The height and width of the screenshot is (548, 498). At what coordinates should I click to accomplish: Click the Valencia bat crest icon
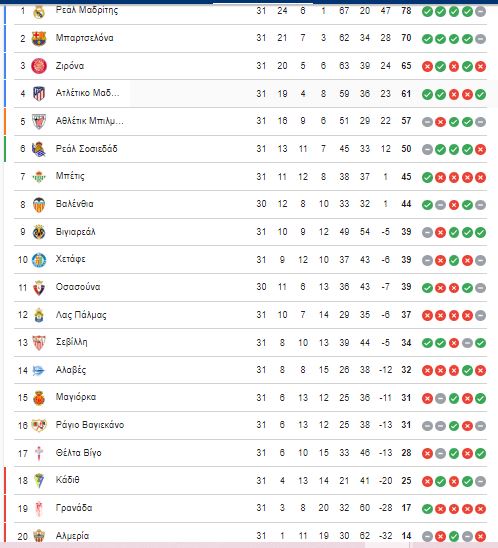click(x=39, y=205)
